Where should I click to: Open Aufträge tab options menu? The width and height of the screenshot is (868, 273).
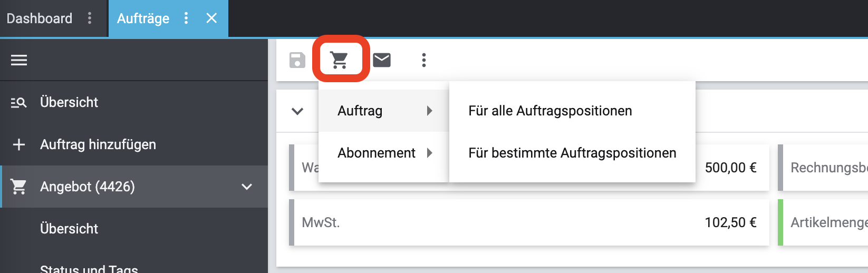click(x=186, y=18)
